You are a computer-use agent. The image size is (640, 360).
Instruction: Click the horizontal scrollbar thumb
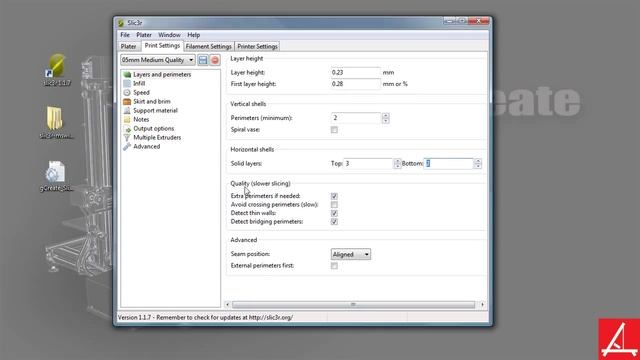pos(353,304)
